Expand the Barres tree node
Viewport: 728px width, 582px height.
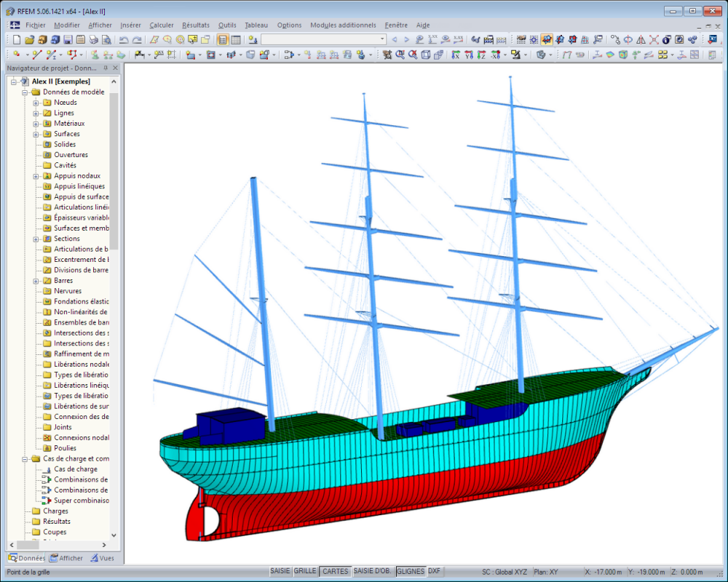[36, 281]
